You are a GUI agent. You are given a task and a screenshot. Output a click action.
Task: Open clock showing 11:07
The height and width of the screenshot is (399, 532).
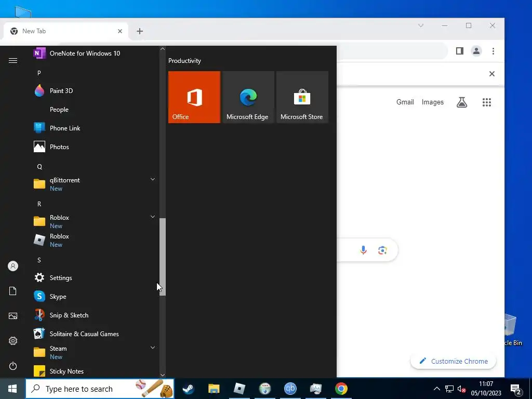(x=486, y=389)
